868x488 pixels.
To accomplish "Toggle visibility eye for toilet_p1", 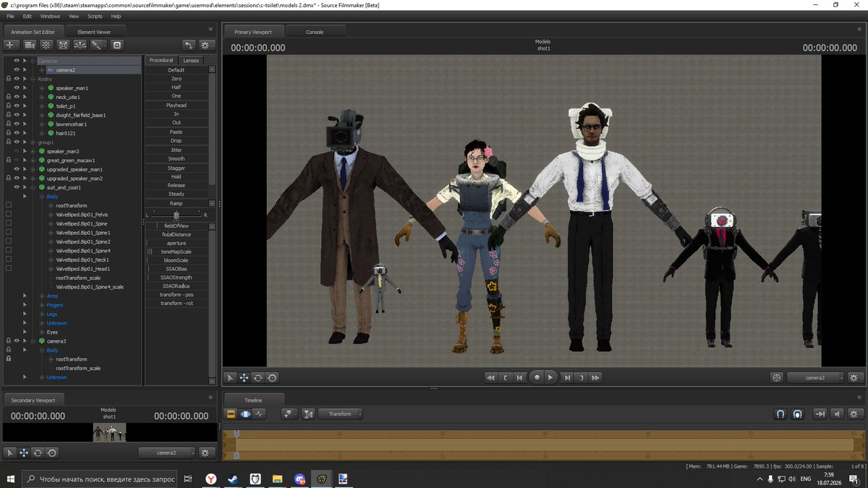I will 17,106.
